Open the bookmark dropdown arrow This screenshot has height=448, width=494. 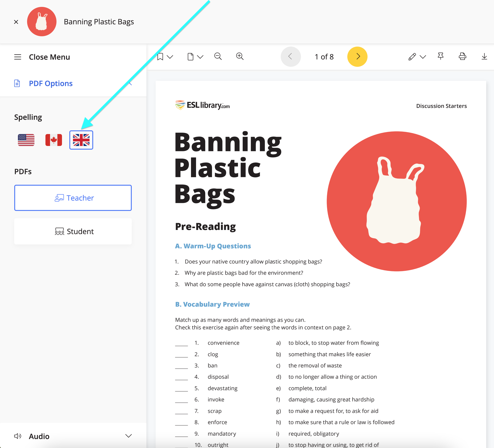[x=170, y=57]
